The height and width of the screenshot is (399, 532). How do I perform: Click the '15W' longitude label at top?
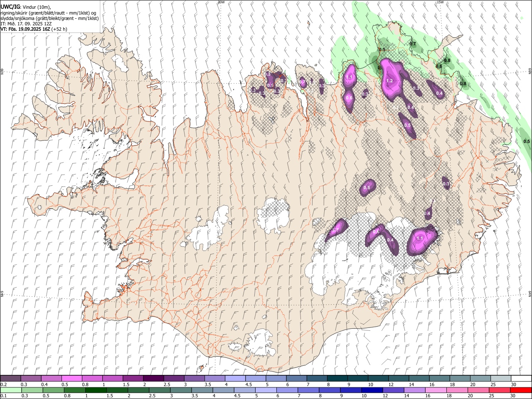(x=440, y=2)
